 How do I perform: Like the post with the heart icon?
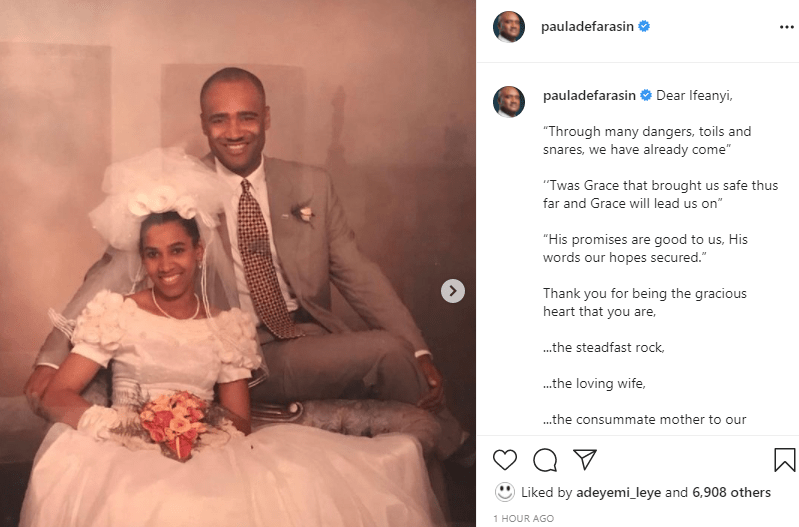pos(504,460)
